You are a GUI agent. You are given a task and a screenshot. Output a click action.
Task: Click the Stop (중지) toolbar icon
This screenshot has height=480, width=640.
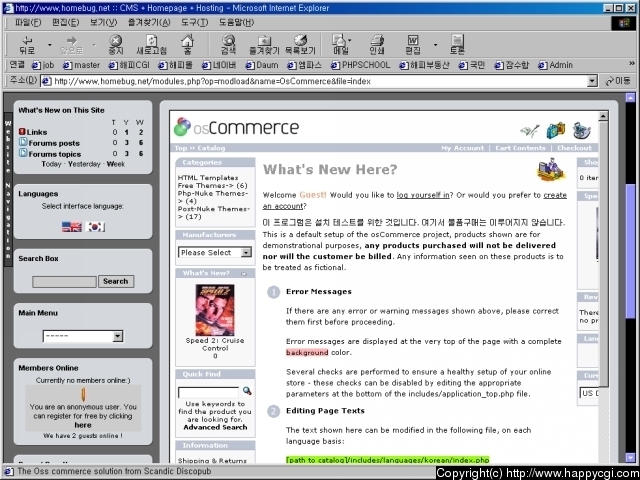[x=116, y=44]
